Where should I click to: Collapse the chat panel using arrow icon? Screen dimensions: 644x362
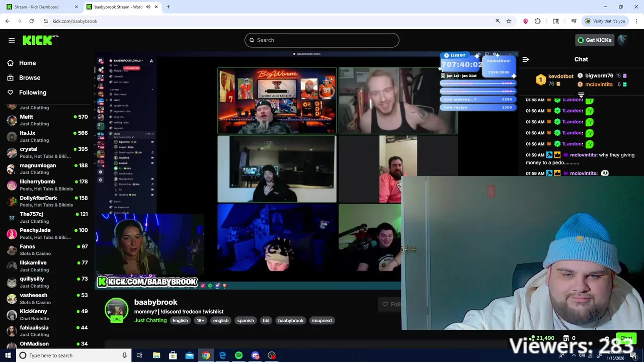click(526, 59)
